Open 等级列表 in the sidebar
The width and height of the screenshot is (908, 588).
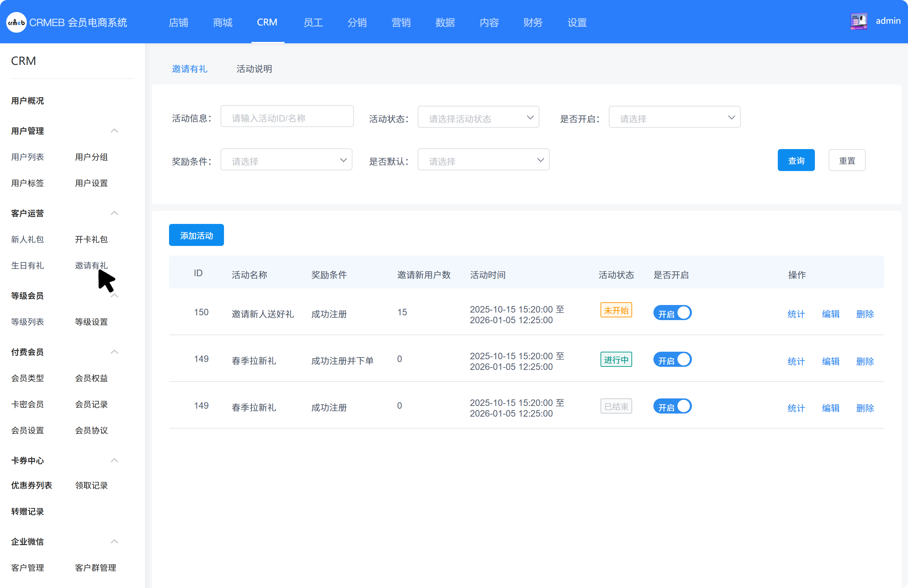pyautogui.click(x=27, y=322)
